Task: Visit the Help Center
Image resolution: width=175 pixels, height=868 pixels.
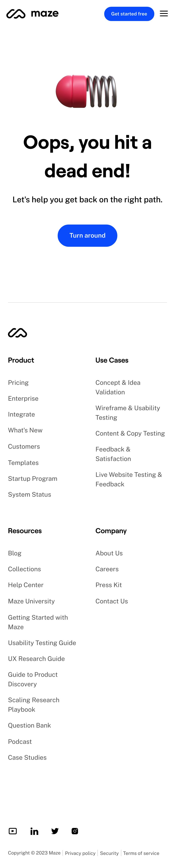Action: (26, 585)
